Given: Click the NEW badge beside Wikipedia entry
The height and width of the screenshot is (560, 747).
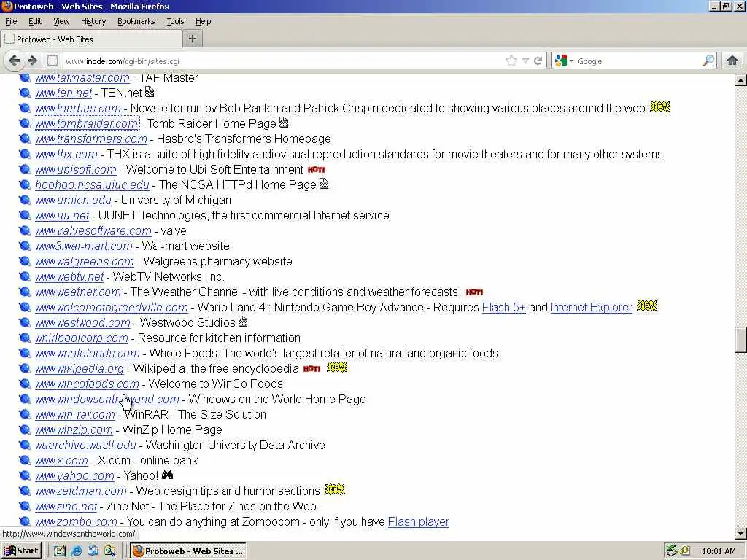Looking at the screenshot, I should pyautogui.click(x=337, y=367).
